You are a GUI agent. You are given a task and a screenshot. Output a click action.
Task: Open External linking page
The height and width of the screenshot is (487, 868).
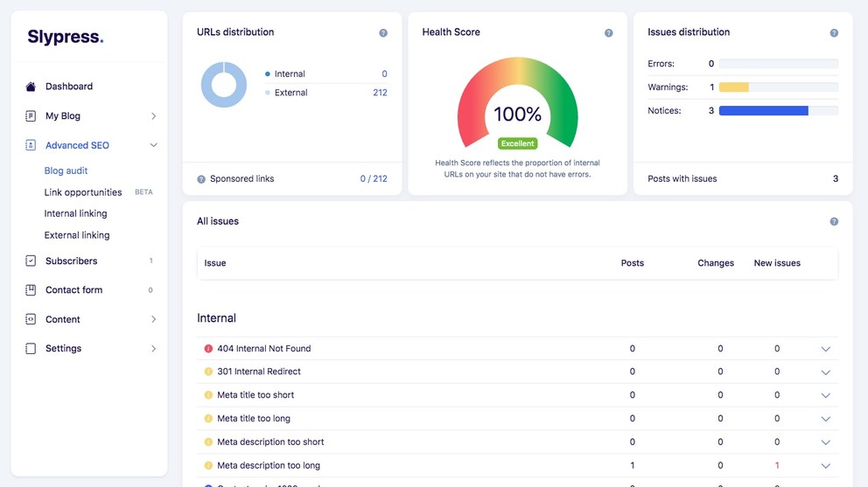click(77, 235)
